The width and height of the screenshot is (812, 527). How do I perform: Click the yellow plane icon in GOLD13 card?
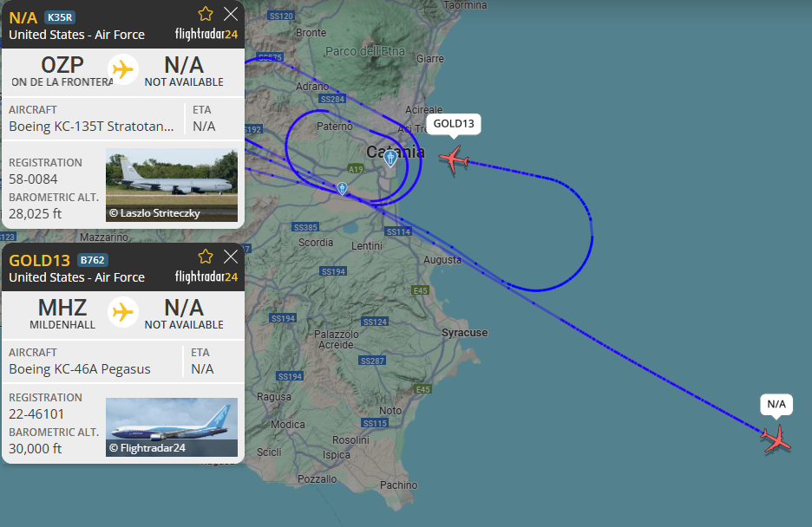point(122,312)
